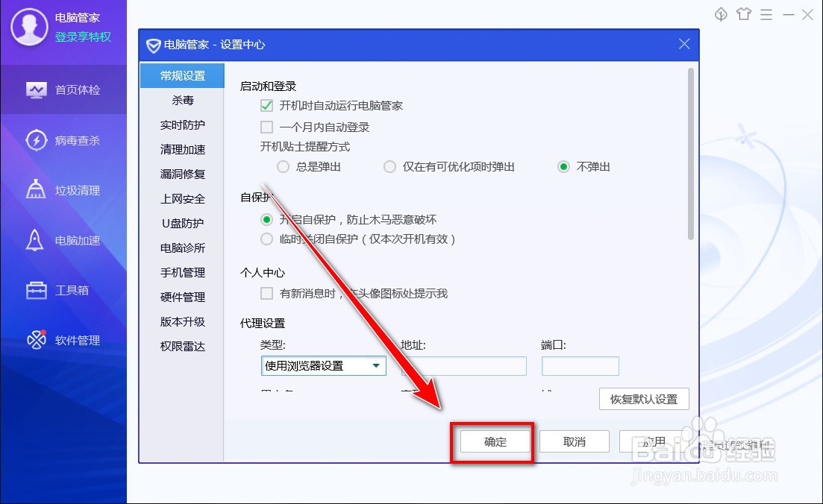The image size is (823, 504).
Task: Select 常规设置 tab
Action: (x=182, y=75)
